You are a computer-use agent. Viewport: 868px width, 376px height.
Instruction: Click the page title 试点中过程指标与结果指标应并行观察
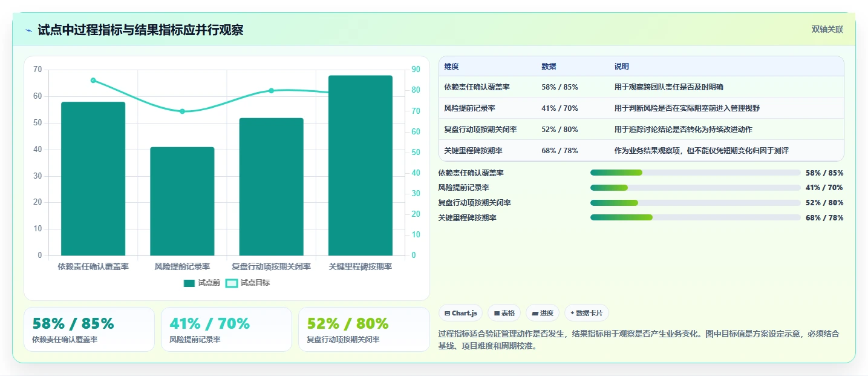[x=140, y=30]
